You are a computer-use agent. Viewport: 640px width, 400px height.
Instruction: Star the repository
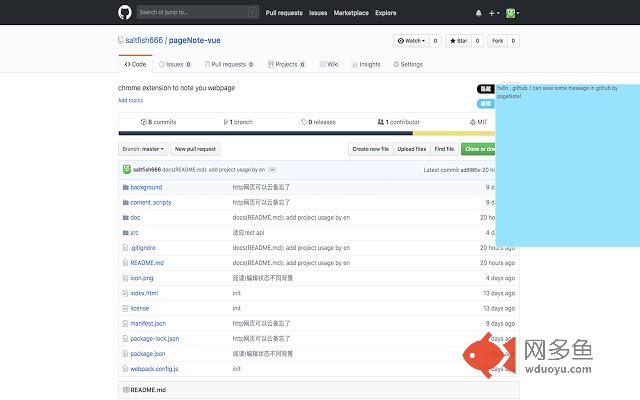pos(459,41)
